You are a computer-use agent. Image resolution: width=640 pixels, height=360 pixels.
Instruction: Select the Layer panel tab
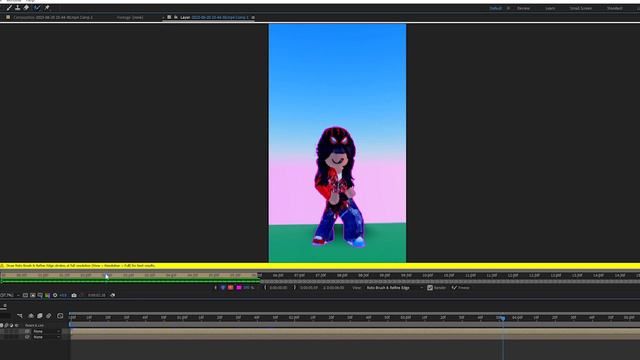click(x=214, y=18)
